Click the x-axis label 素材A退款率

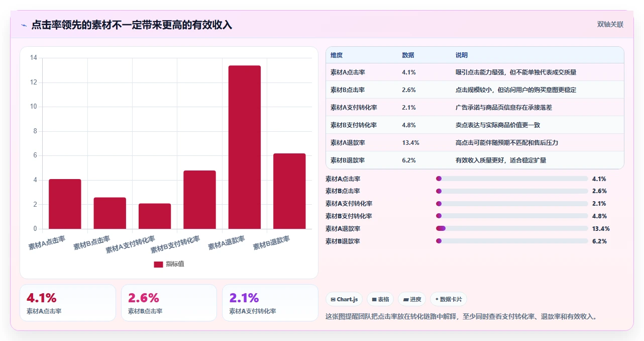point(227,242)
